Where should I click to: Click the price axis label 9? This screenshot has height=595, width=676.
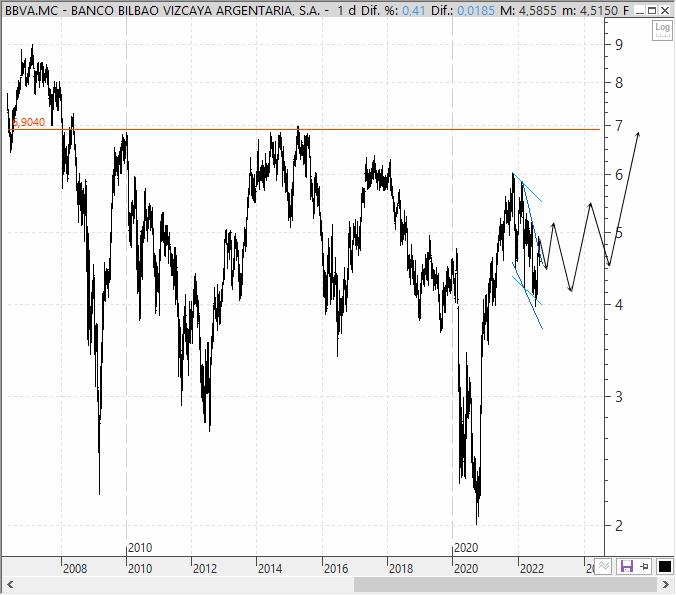pyautogui.click(x=619, y=44)
